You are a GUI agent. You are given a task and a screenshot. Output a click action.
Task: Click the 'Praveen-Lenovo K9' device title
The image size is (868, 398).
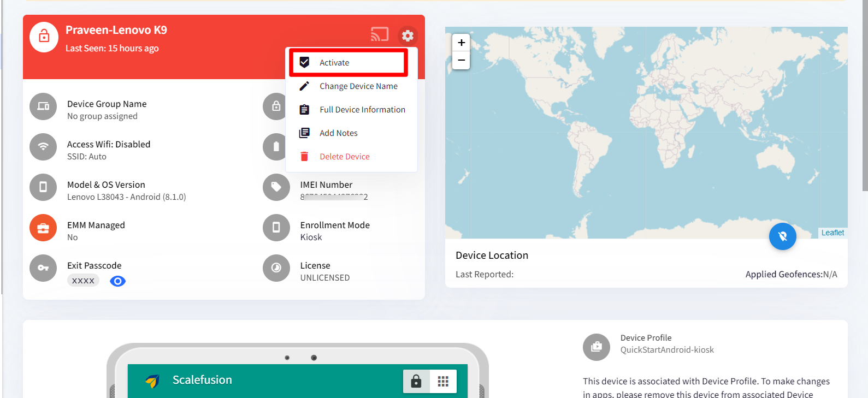click(116, 30)
